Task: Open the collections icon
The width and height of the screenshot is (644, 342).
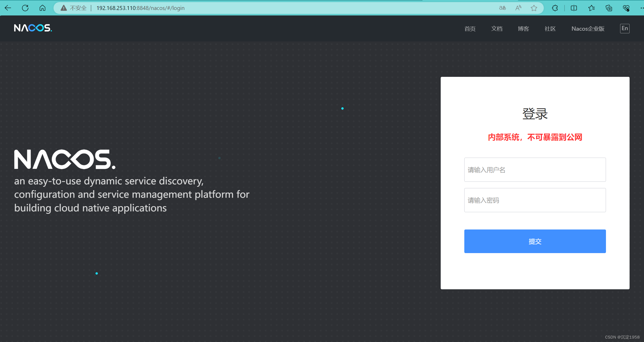Action: tap(609, 8)
